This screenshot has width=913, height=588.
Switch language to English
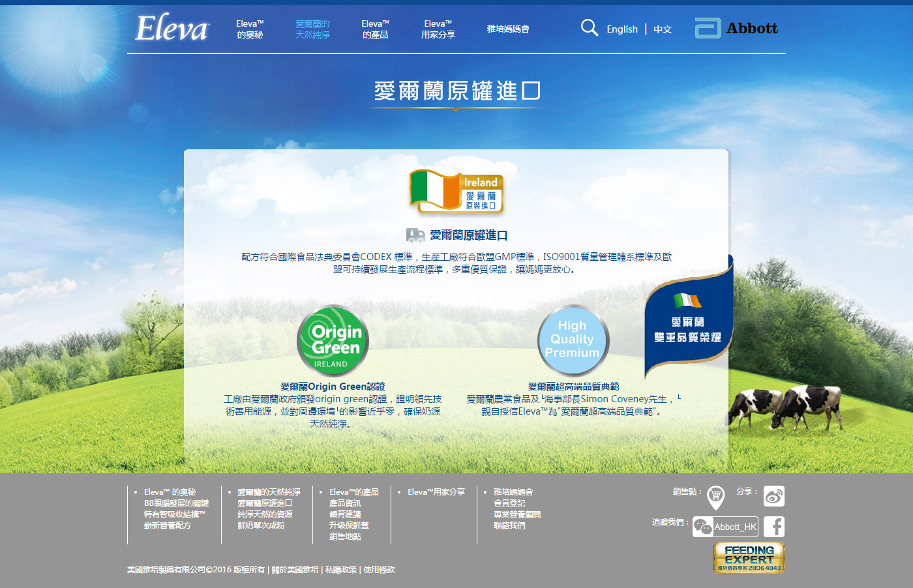pyautogui.click(x=622, y=29)
